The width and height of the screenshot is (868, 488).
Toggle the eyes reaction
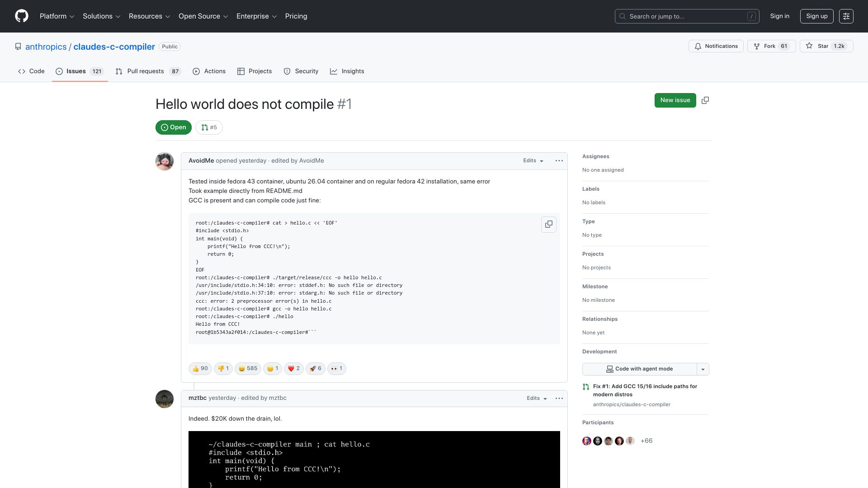(x=337, y=369)
